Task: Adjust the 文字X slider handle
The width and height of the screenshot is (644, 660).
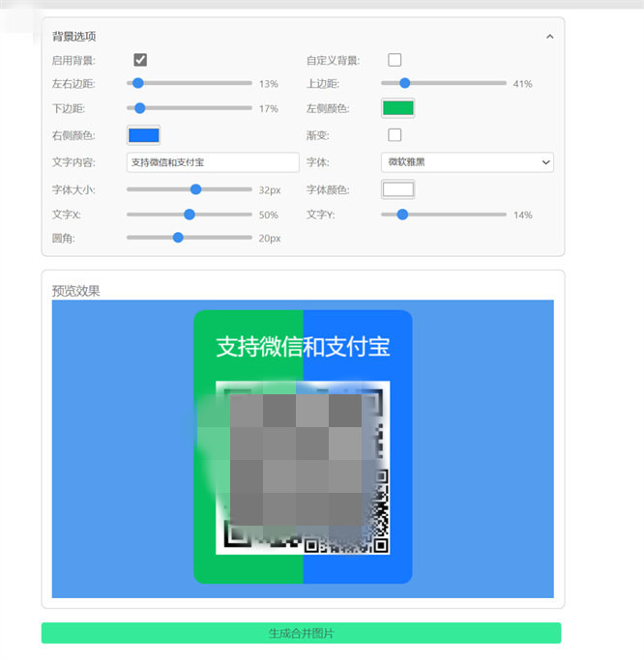Action: pyautogui.click(x=190, y=215)
